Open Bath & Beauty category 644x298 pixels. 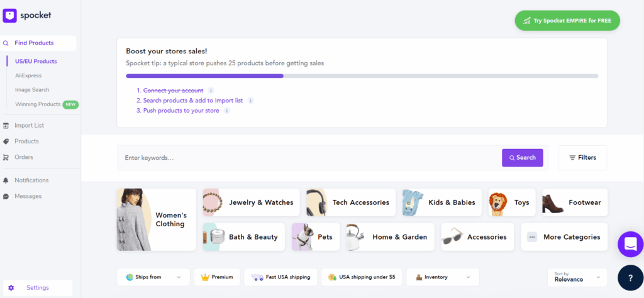(243, 237)
